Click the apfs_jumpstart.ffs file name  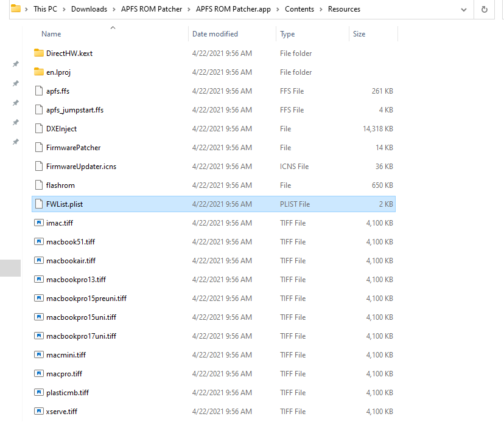pos(75,110)
